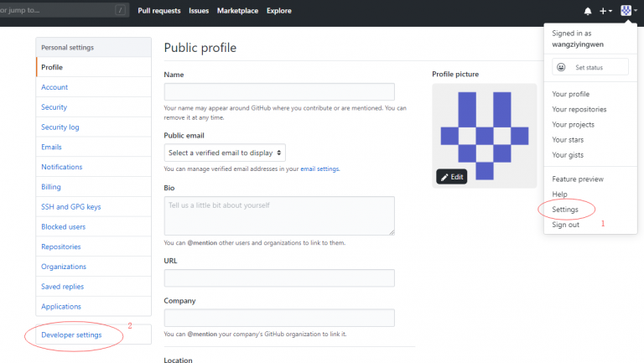Click the Company input field
This screenshot has width=644, height=363.
tap(279, 318)
